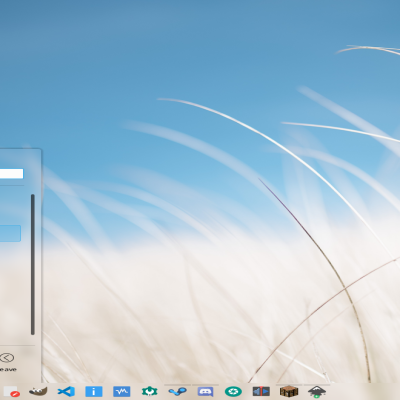This screenshot has height=400, width=400.
Task: Open the blue info icon in the dock
Action: point(94,391)
